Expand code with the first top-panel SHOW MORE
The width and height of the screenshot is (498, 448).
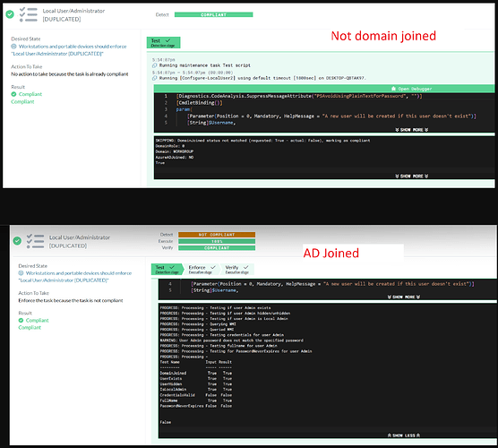[x=412, y=130]
